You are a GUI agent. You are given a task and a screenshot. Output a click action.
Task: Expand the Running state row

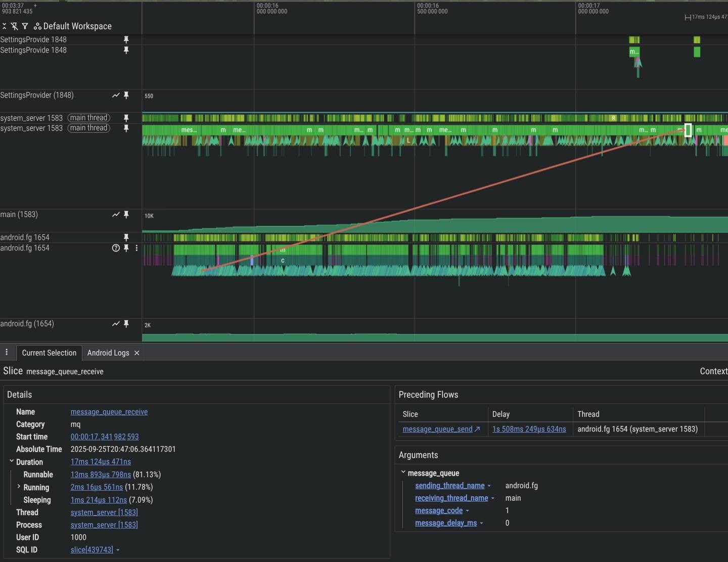[19, 487]
